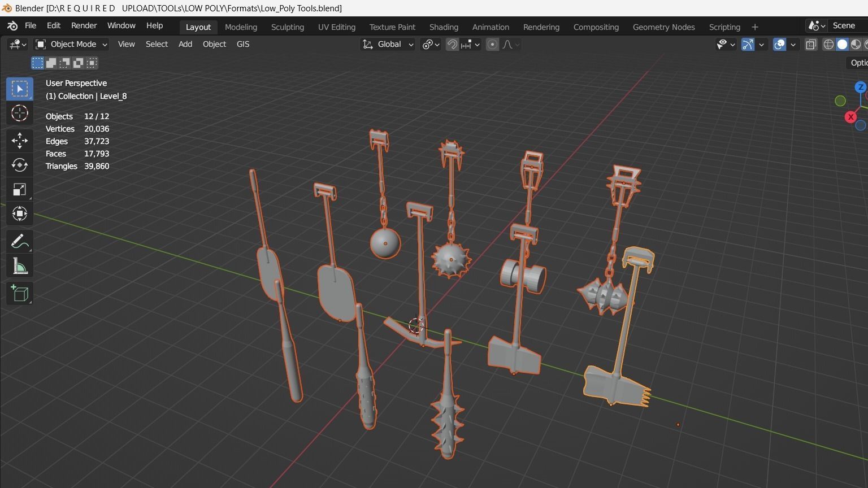Viewport: 868px width, 488px height.
Task: Toggle viewport overlays display
Action: (x=779, y=44)
